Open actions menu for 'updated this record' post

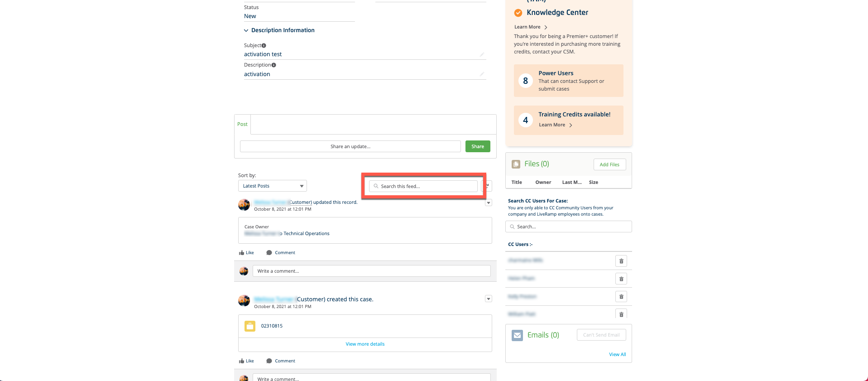coord(489,203)
